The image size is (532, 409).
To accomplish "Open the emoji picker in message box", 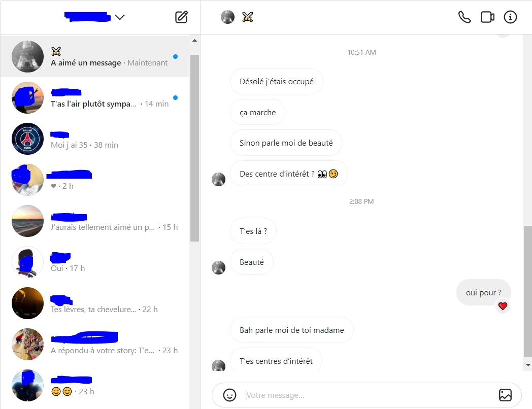I will (229, 395).
